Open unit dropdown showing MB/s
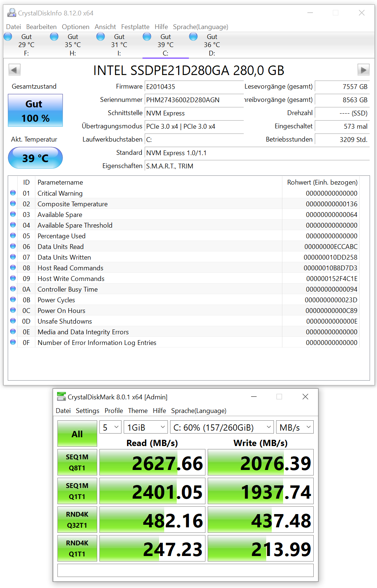 click(x=295, y=427)
